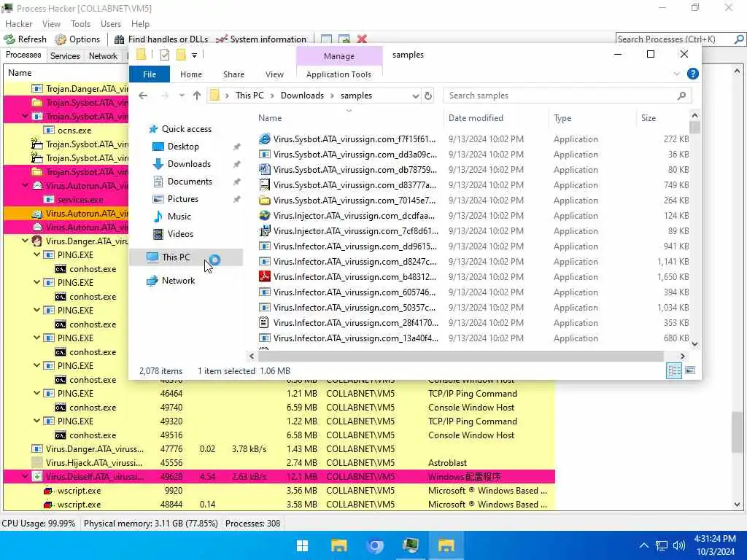Image resolution: width=747 pixels, height=560 pixels.
Task: Click the Explorer horizontal scrollbar
Action: click(x=461, y=356)
